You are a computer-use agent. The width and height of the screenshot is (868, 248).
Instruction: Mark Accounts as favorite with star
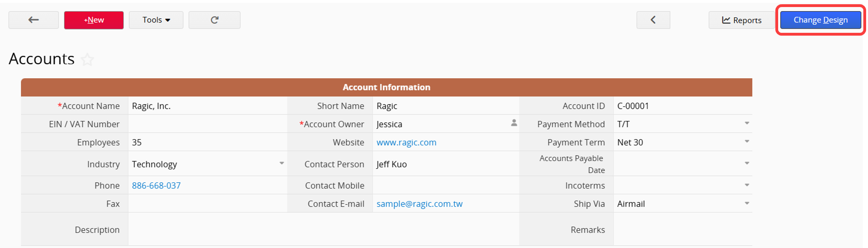(87, 60)
